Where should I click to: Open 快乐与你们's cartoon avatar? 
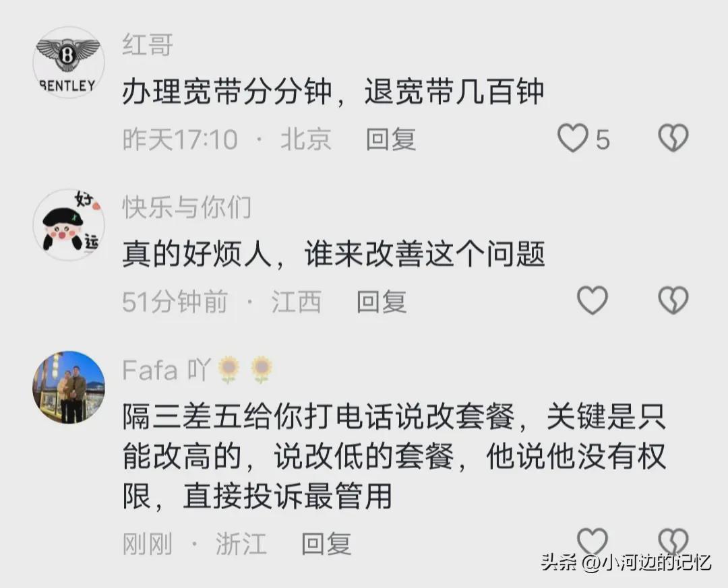coord(69,224)
